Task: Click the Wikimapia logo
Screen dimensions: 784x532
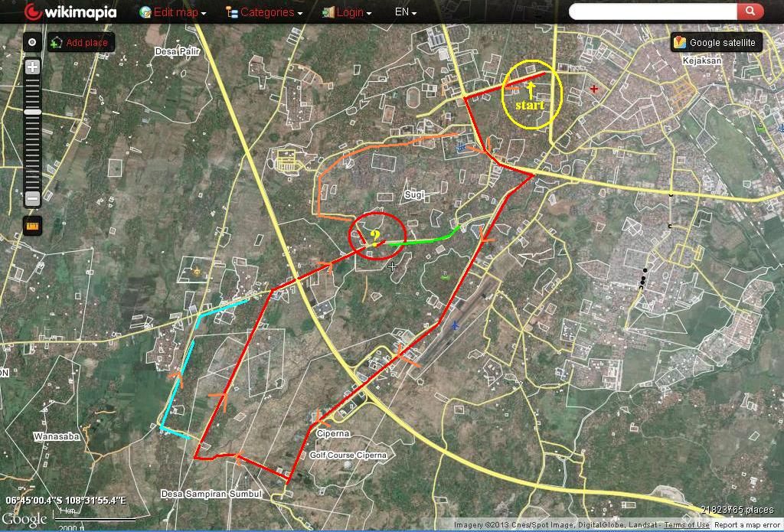Action: 70,12
